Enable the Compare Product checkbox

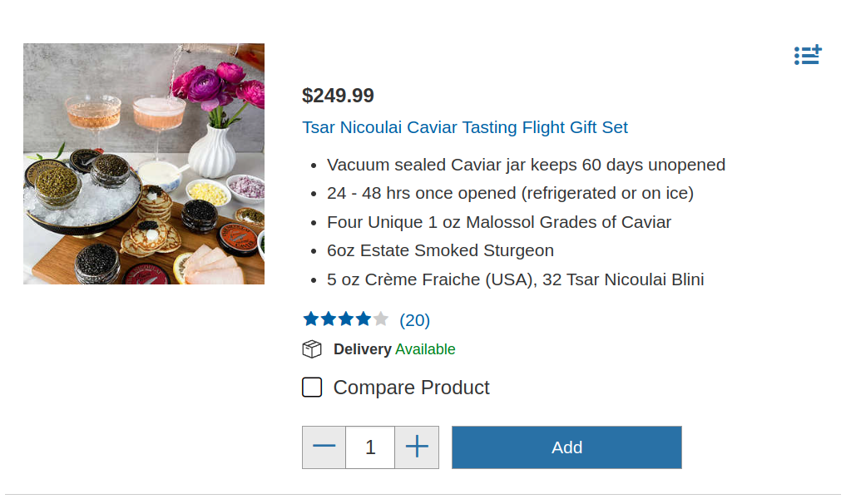tap(312, 388)
